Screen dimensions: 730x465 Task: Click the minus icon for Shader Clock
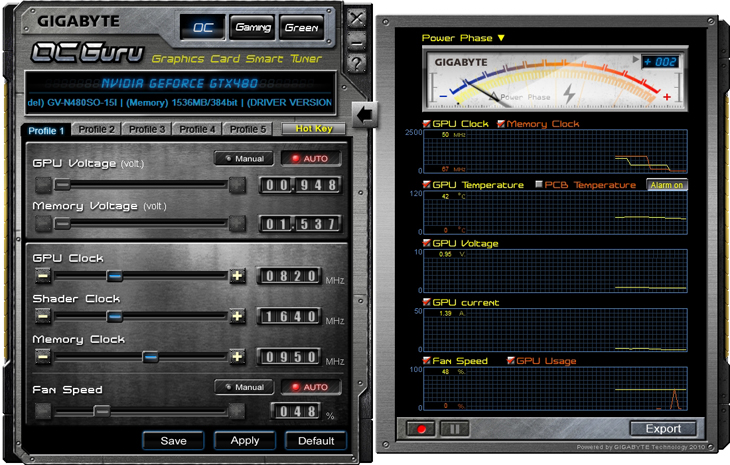pyautogui.click(x=43, y=316)
